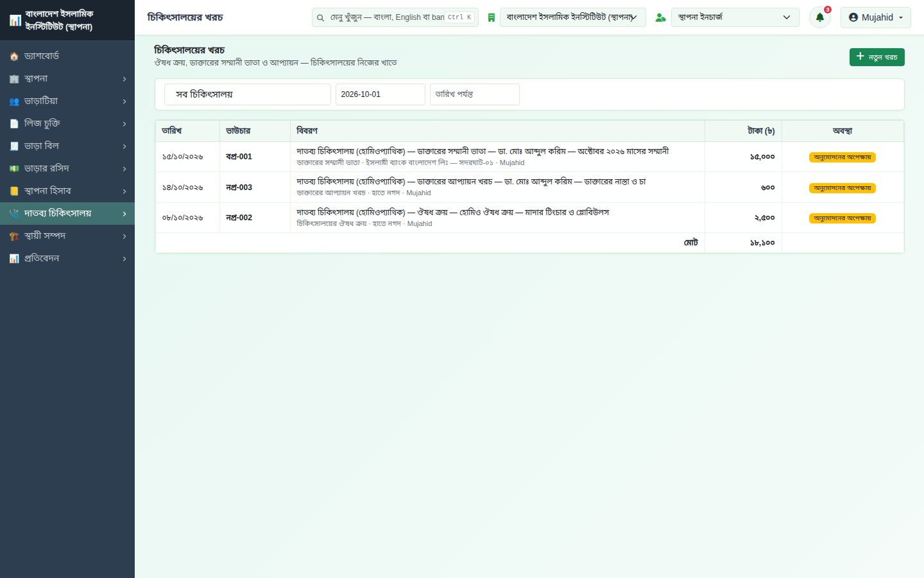This screenshot has height=578, width=924.
Task: Click the স্থায়ী সম্পদ icon in sidebar
Action: 14,236
